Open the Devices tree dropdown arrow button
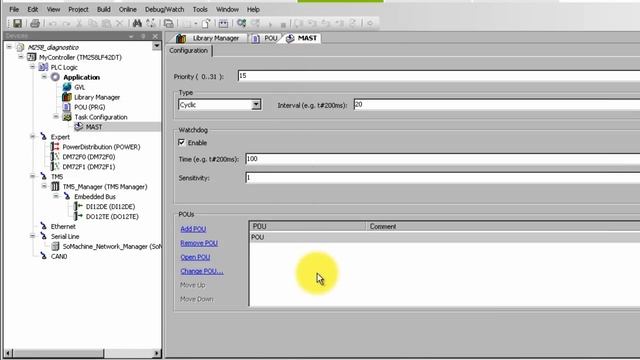Image resolution: width=640 pixels, height=360 pixels. pos(156,46)
